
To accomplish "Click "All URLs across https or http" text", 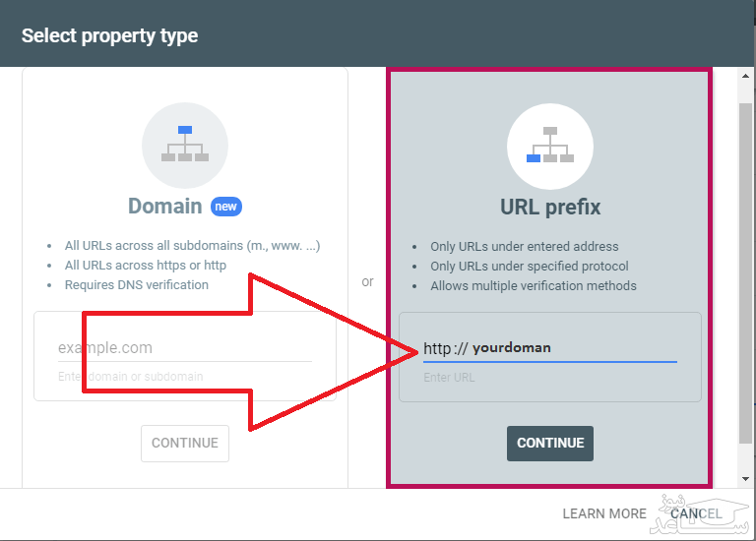I will tap(145, 266).
